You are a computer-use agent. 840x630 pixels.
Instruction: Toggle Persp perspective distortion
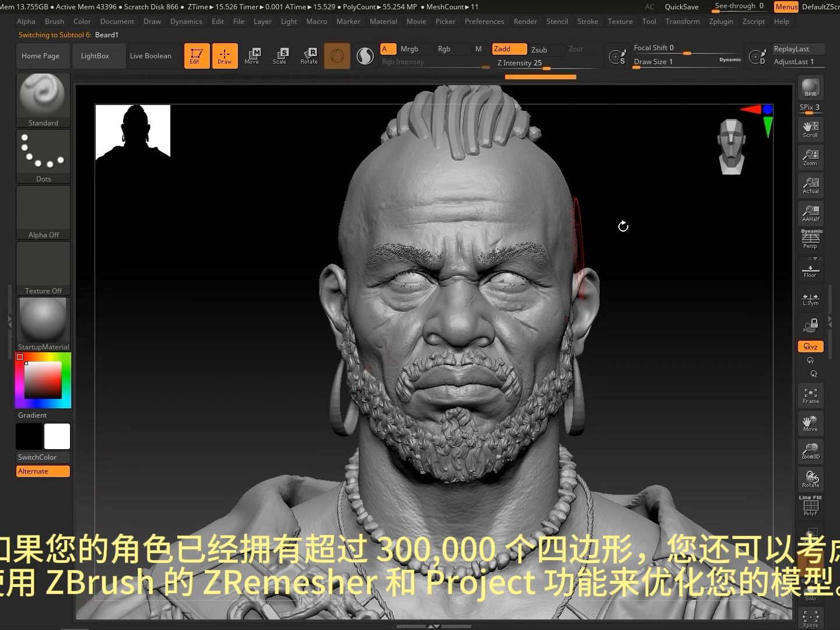pos(810,239)
